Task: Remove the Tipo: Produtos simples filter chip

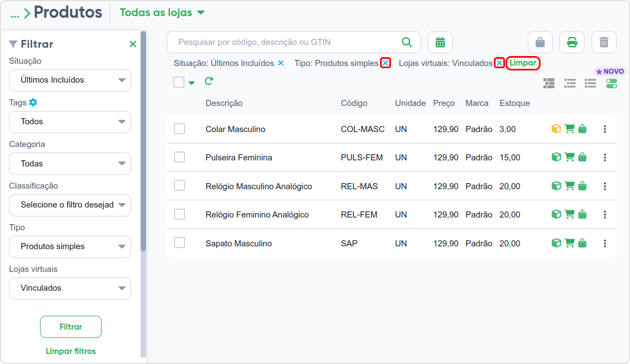Action: pyautogui.click(x=386, y=63)
